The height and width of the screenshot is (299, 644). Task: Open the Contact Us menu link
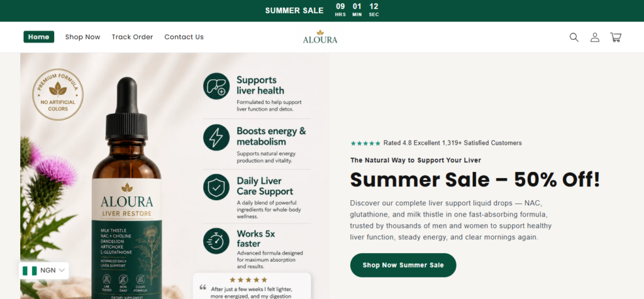click(184, 37)
